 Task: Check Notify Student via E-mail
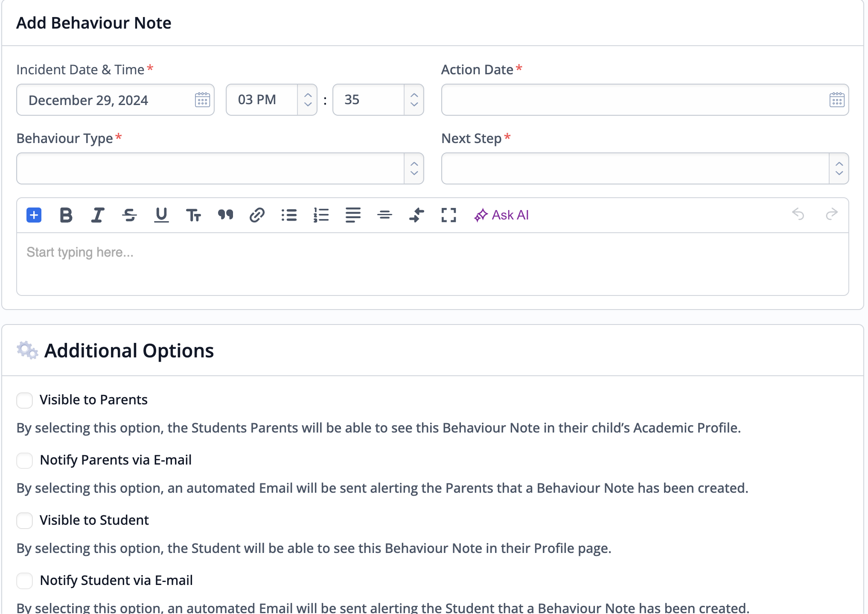click(25, 581)
